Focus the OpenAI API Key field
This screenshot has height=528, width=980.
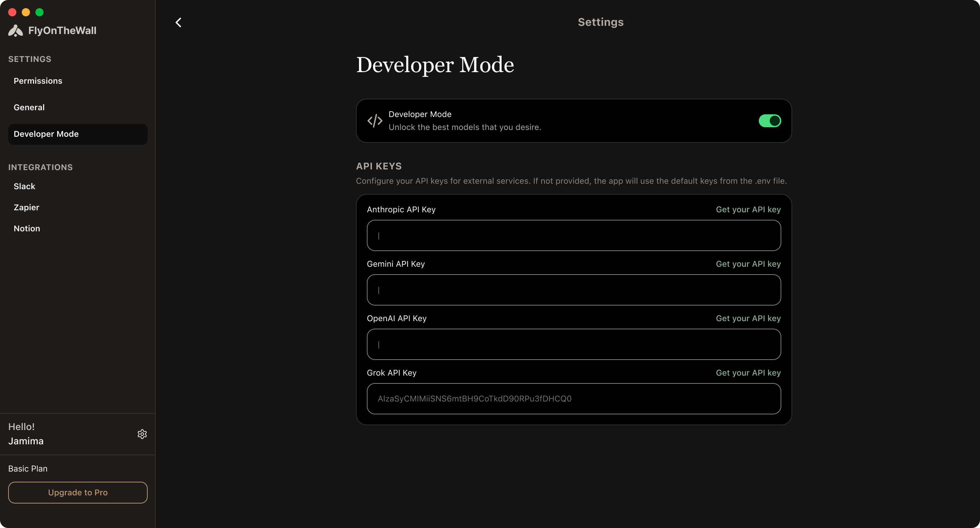(x=574, y=344)
